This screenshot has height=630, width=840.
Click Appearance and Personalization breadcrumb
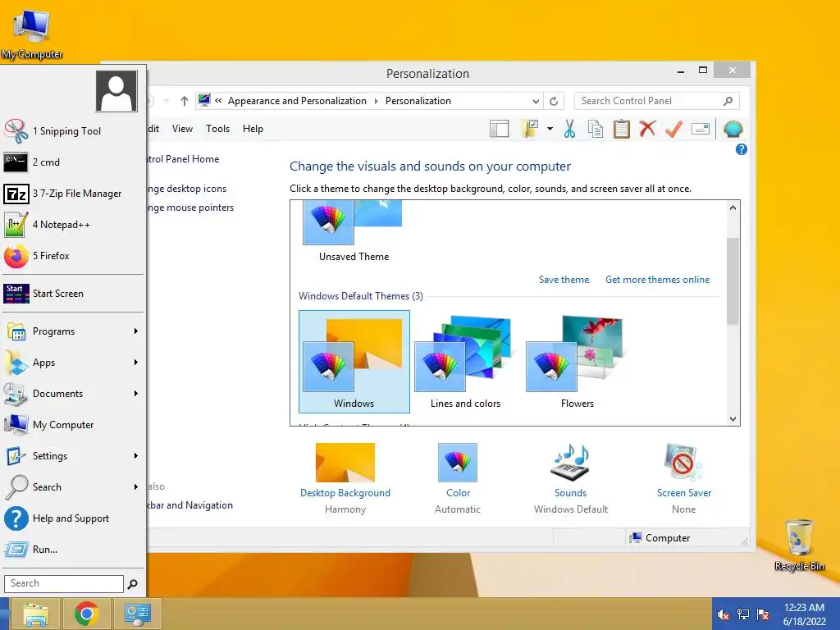297,101
